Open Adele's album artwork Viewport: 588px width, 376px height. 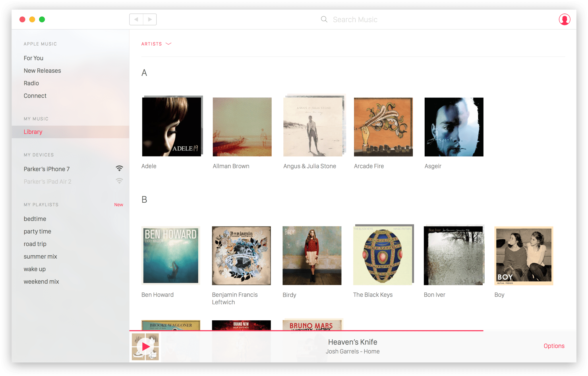pyautogui.click(x=172, y=126)
